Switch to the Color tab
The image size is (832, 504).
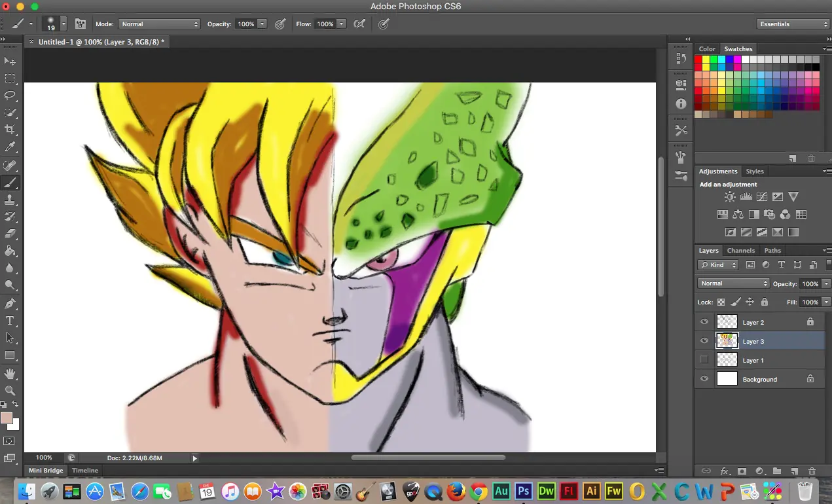[707, 49]
